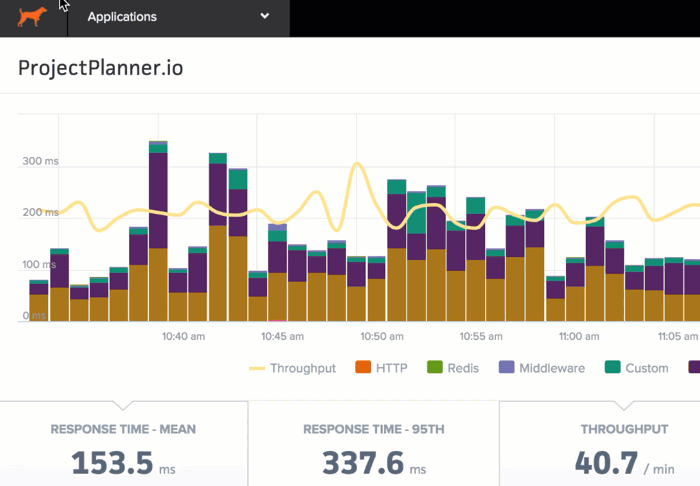Click the 40.7 / min throughput value
The width and height of the screenshot is (700, 486).
tap(624, 463)
